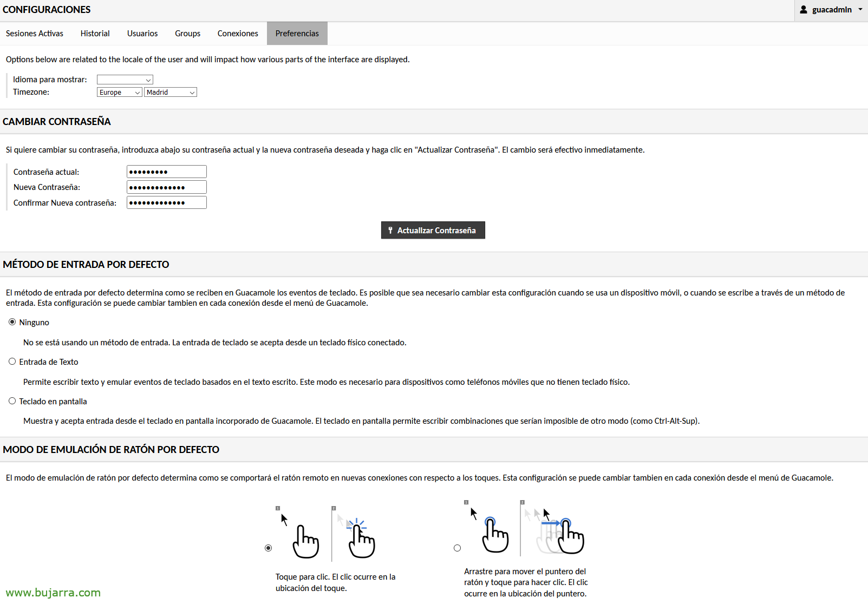This screenshot has height=604, width=868.
Task: Click the guacadmin user icon
Action: point(804,10)
